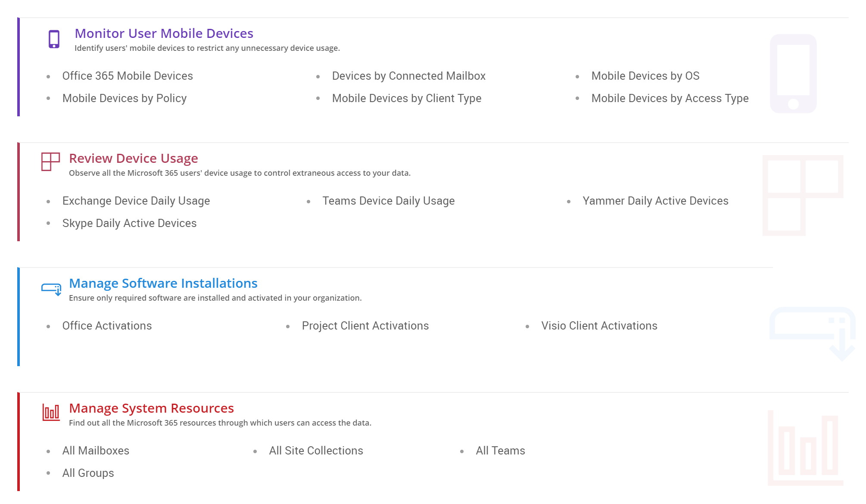The height and width of the screenshot is (504, 866).
Task: Click the install icon beside Manage Software Installations
Action: click(51, 289)
